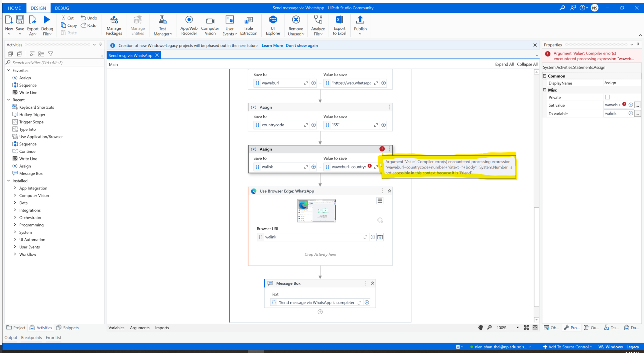This screenshot has width=644, height=353.
Task: Select the Use Application/Browser activity
Action: point(41,137)
